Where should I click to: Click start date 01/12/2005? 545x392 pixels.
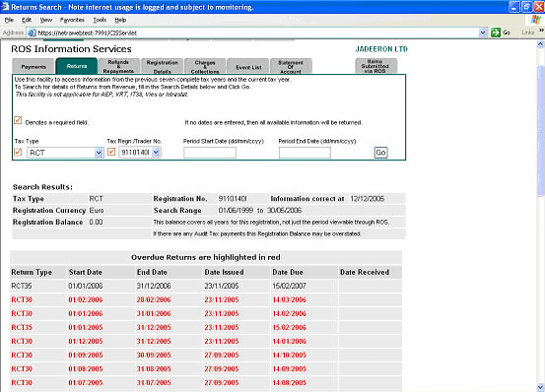86,342
